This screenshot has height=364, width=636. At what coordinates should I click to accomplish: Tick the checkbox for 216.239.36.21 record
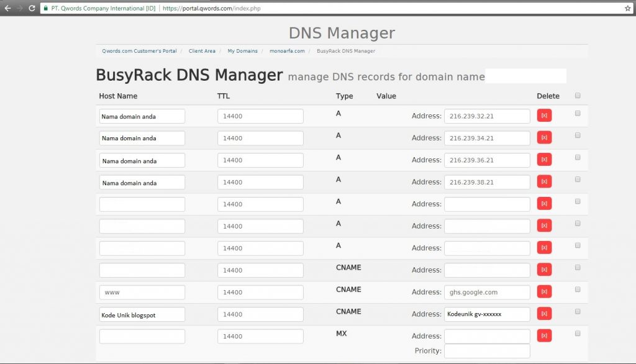click(578, 158)
